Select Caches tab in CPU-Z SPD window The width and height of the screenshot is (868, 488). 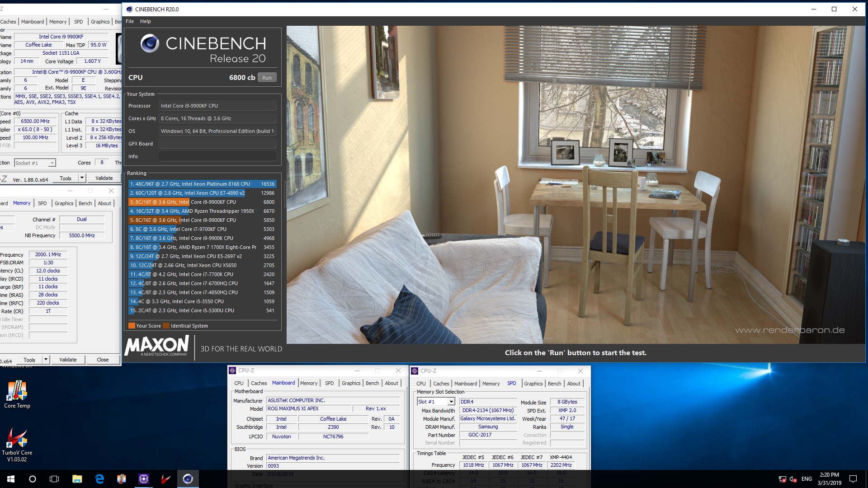click(441, 384)
